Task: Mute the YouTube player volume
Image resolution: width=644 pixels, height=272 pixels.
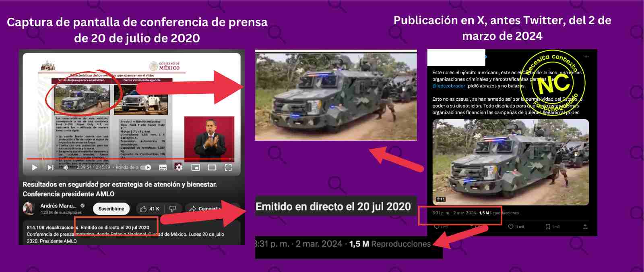Action: pos(66,168)
